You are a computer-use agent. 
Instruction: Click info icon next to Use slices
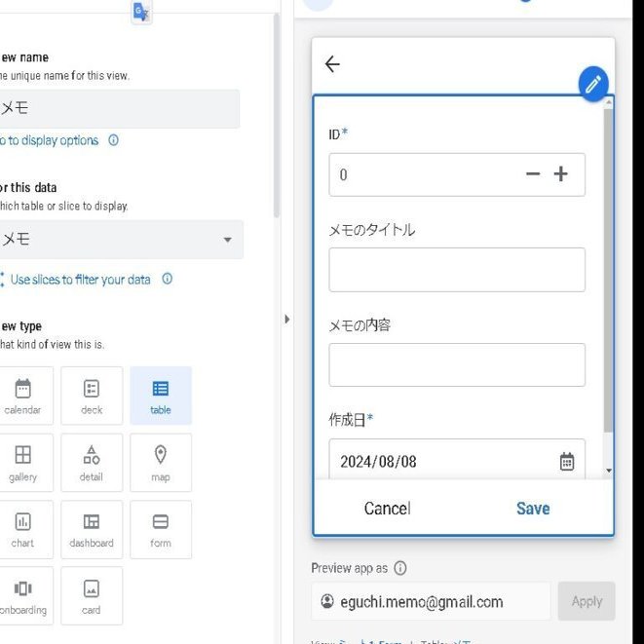(x=168, y=279)
